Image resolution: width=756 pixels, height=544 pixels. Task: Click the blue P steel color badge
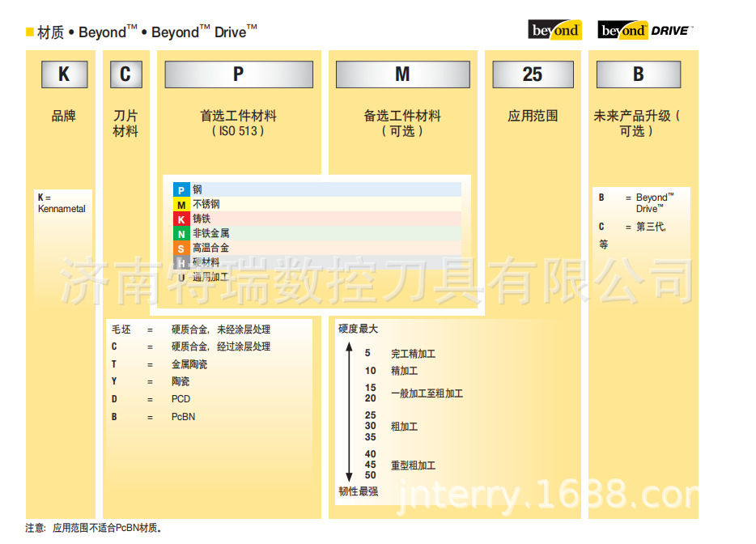click(x=181, y=190)
